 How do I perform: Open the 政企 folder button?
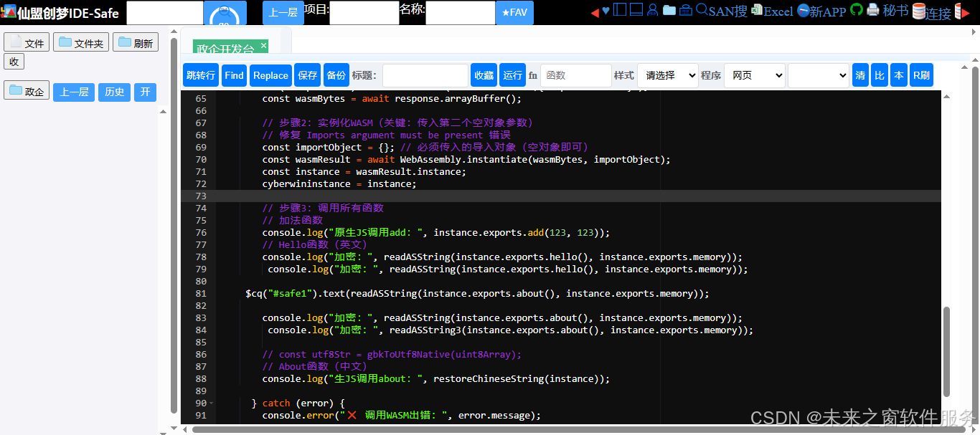pos(27,91)
